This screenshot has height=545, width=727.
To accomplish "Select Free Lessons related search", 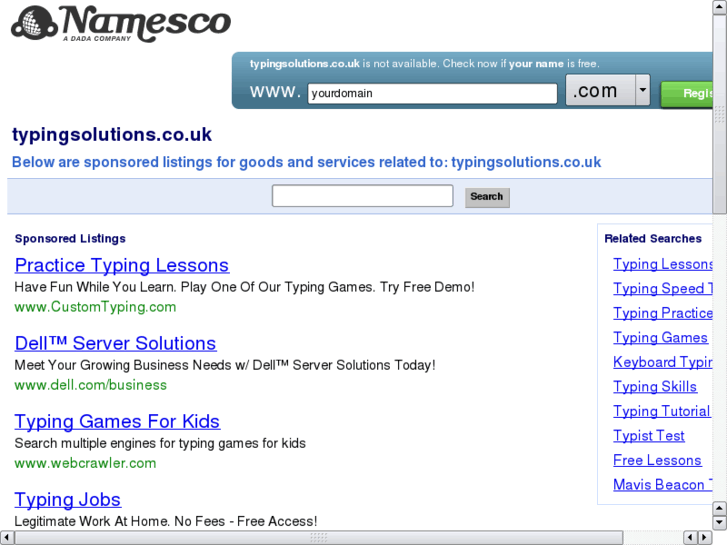I will (657, 460).
